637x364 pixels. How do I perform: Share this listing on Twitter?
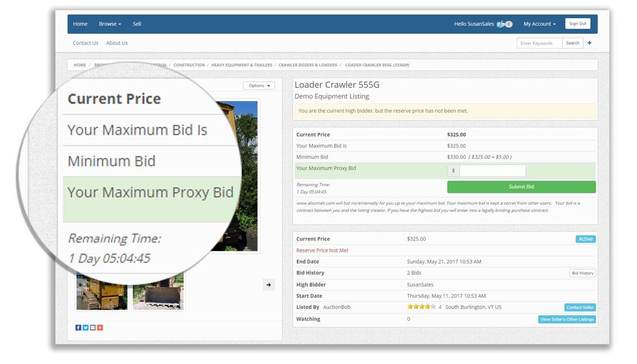pyautogui.click(x=85, y=327)
